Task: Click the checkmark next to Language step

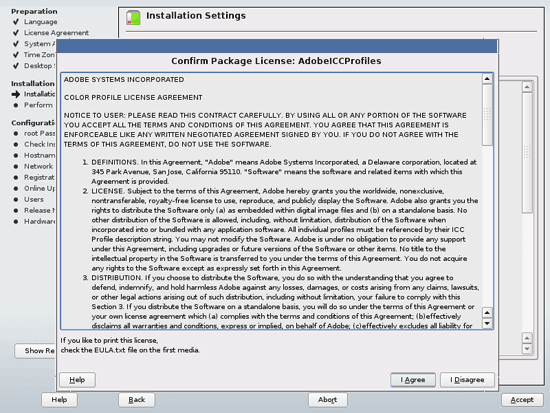Action: point(16,22)
